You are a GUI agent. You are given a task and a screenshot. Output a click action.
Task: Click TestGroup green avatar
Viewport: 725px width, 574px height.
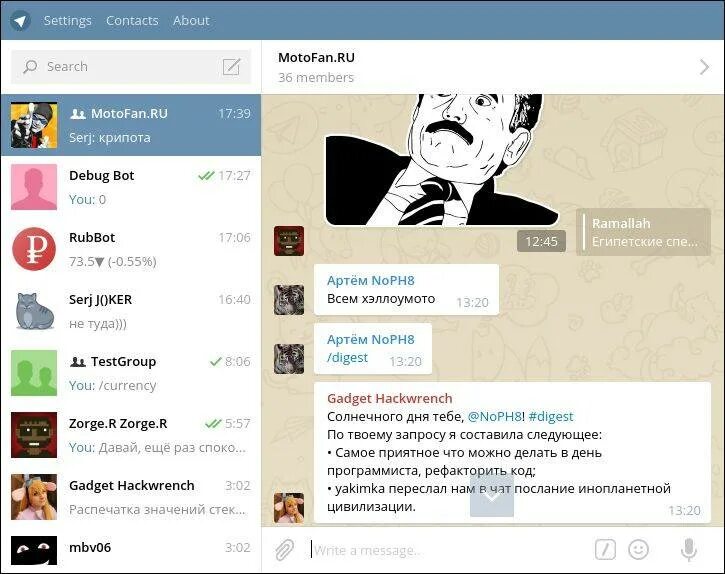pos(34,373)
